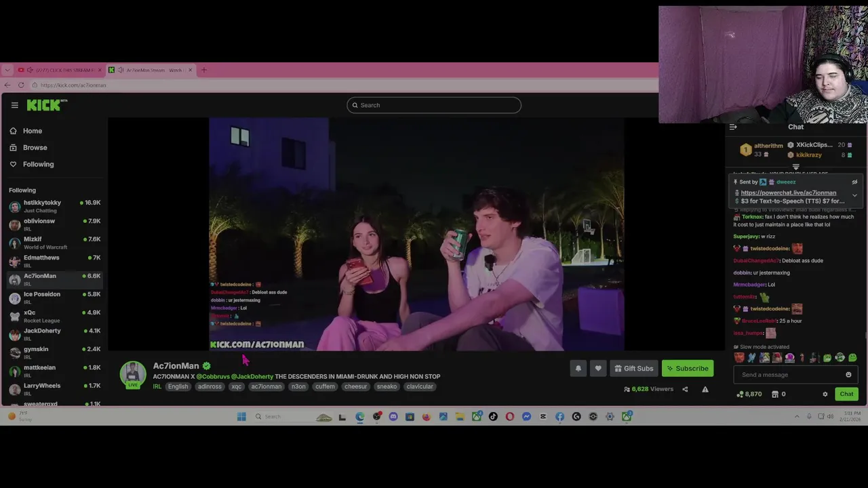Image resolution: width=868 pixels, height=488 pixels.
Task: Switch to the Ac7ionMan Stream tab
Action: click(x=151, y=70)
